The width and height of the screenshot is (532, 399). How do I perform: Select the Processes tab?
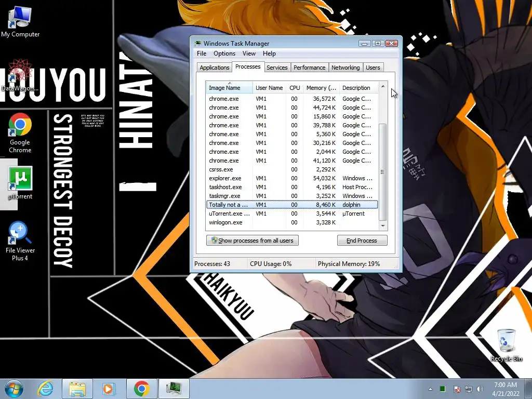click(x=248, y=66)
